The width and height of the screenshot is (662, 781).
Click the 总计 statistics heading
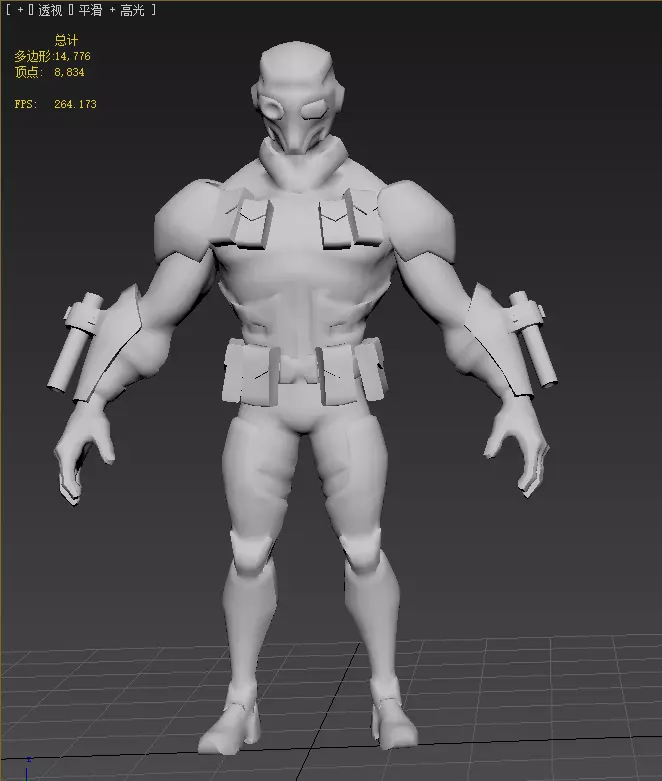(x=66, y=40)
